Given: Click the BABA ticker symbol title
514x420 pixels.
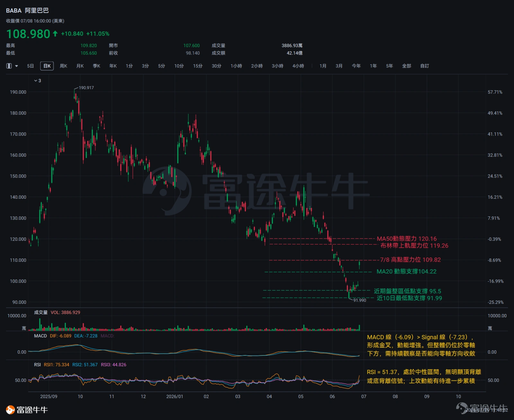Looking at the screenshot, I should click(x=14, y=11).
